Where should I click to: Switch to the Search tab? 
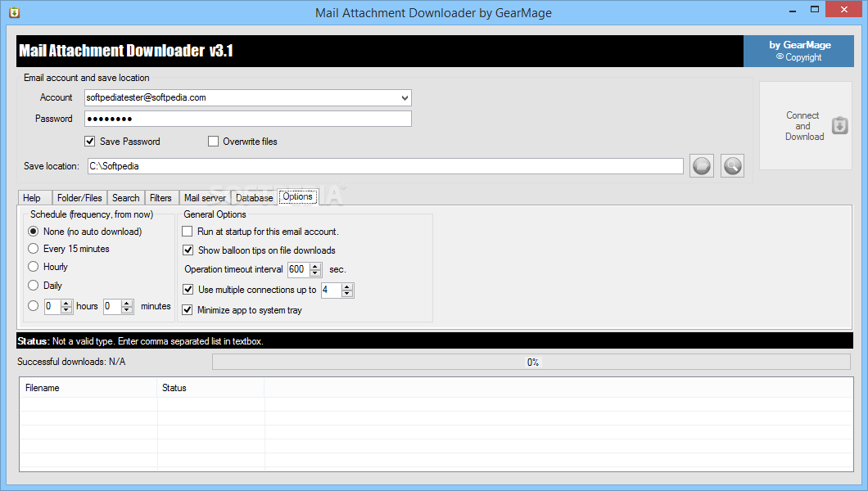[x=125, y=198]
